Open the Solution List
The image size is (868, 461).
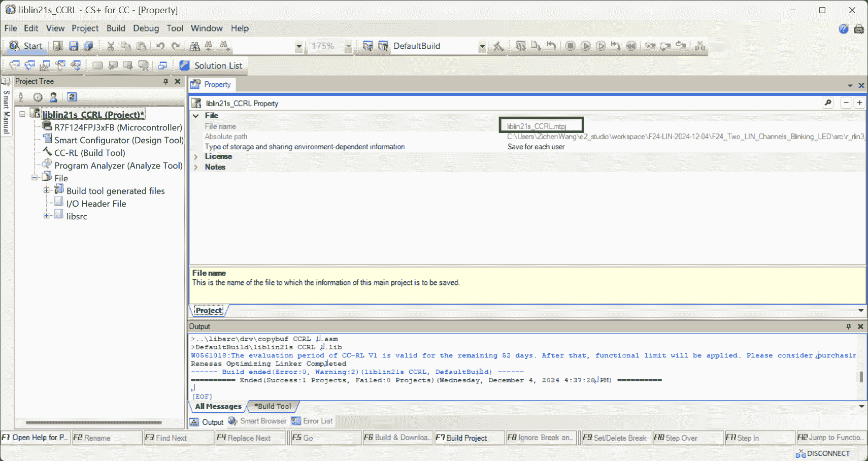point(212,65)
